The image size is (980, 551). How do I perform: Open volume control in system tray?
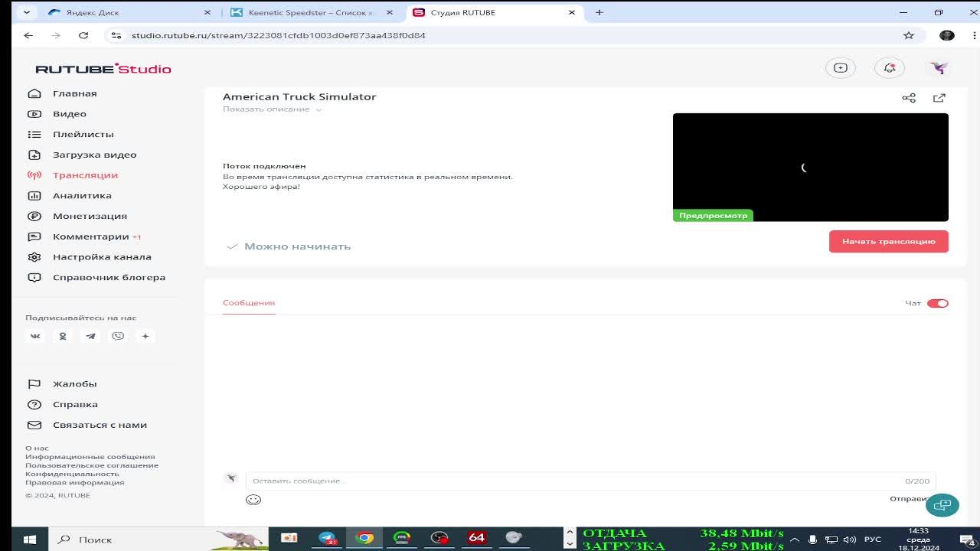[x=849, y=540]
